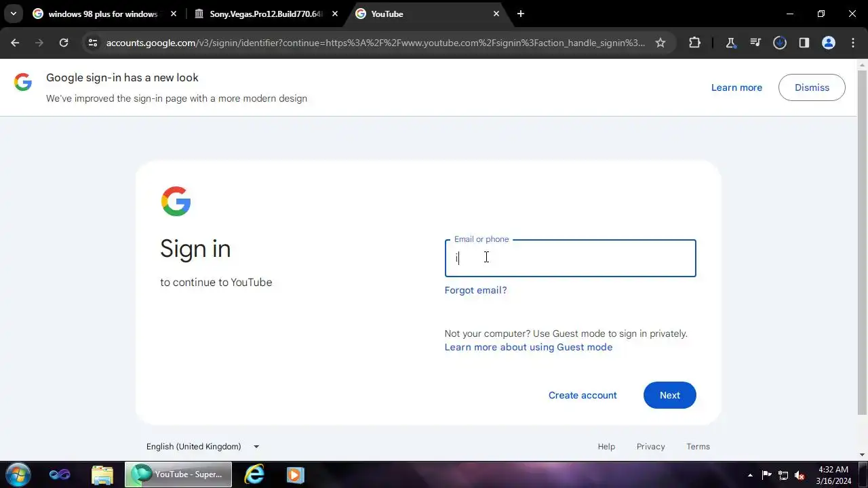The image size is (868, 488).
Task: Reload the current page
Action: 64,43
